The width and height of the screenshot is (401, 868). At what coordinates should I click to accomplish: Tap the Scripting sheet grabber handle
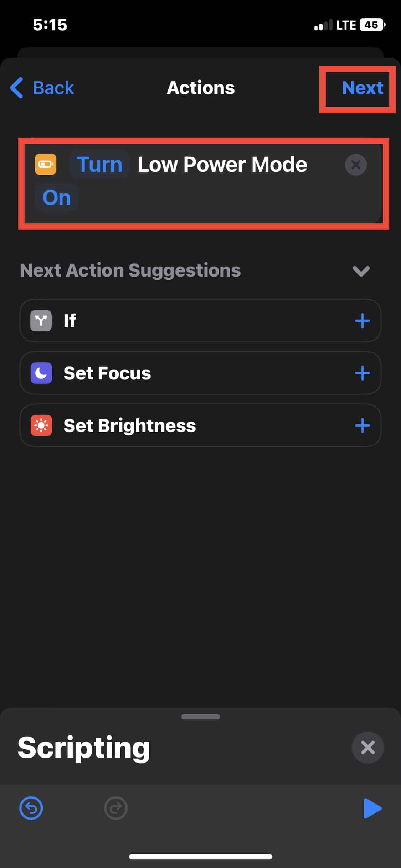pos(200,717)
